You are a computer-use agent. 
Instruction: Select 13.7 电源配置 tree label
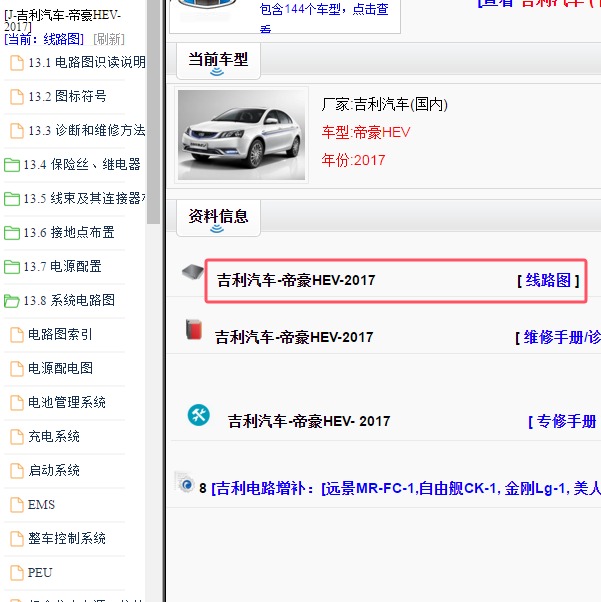(63, 266)
